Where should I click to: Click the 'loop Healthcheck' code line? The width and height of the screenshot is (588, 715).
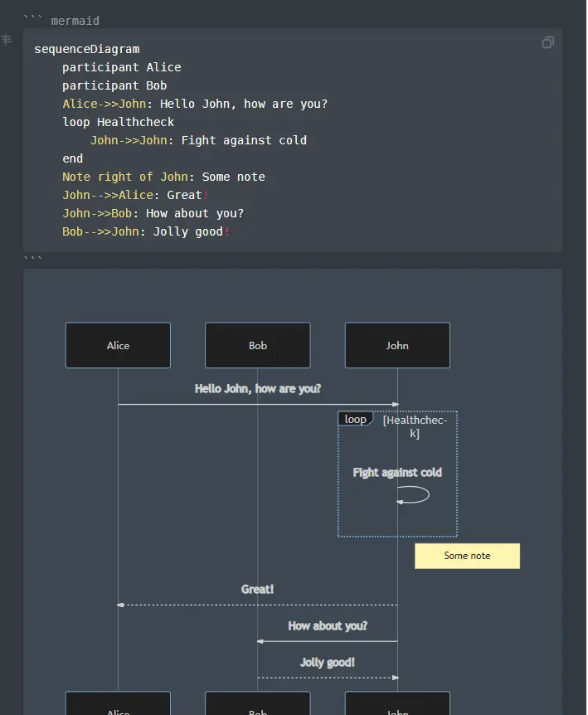pyautogui.click(x=118, y=122)
